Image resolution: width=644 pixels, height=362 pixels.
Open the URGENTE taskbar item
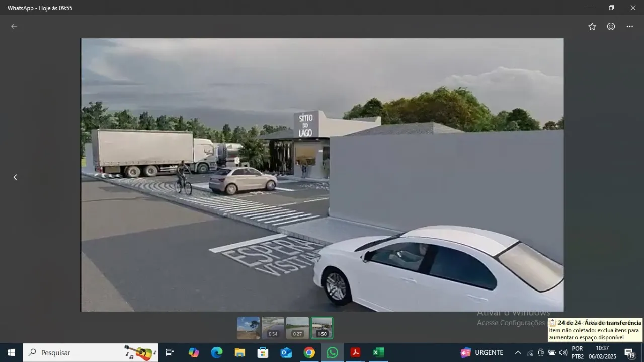point(482,352)
